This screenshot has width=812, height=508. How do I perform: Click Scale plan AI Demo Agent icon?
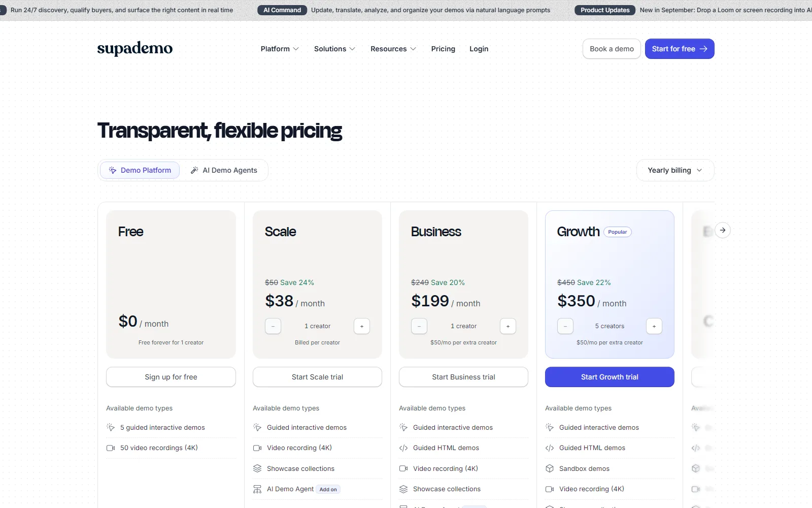pos(257,489)
